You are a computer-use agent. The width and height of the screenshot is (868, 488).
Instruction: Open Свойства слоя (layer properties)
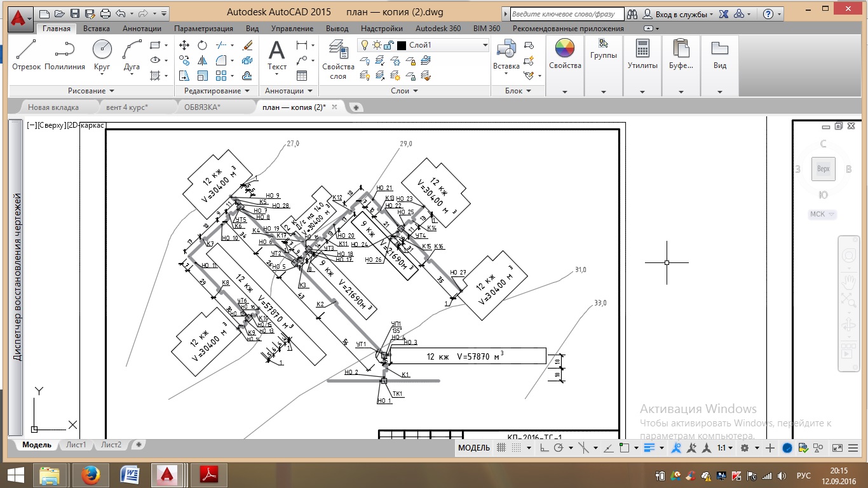coord(338,59)
